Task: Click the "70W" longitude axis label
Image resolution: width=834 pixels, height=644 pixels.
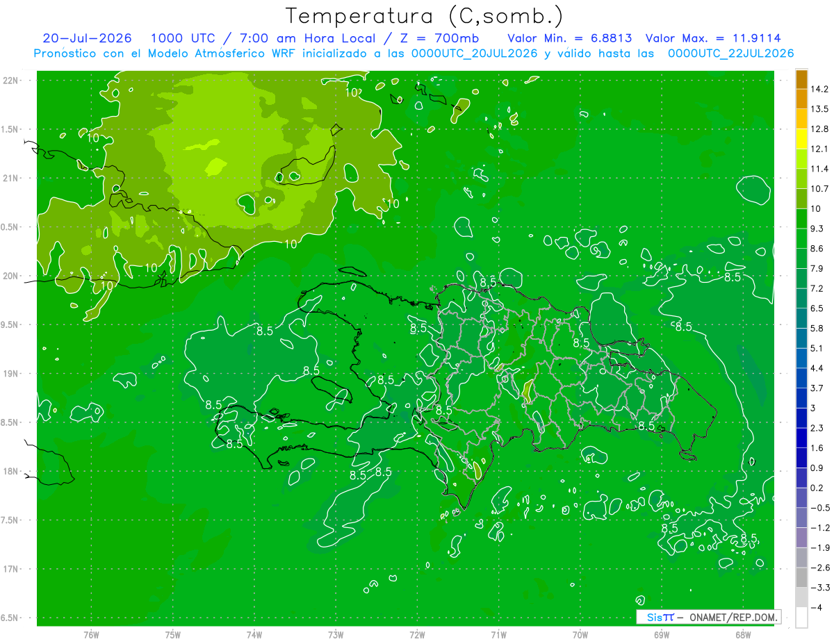Action: [580, 634]
